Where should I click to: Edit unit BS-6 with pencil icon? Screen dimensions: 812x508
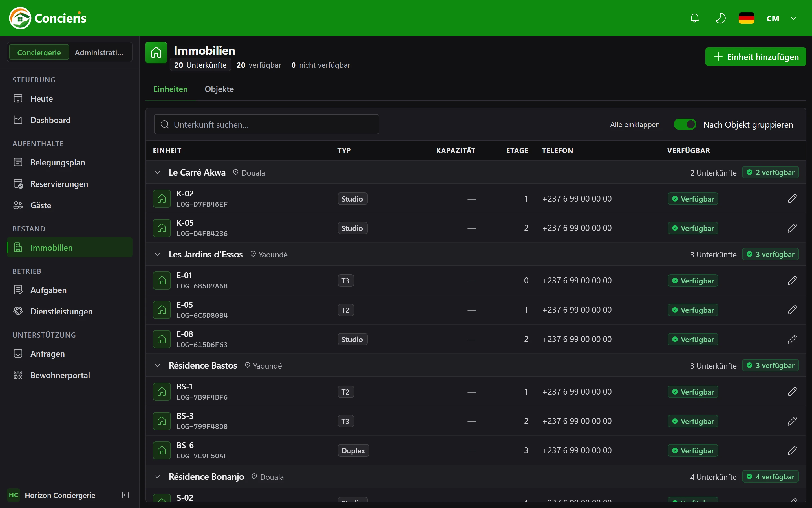click(792, 450)
